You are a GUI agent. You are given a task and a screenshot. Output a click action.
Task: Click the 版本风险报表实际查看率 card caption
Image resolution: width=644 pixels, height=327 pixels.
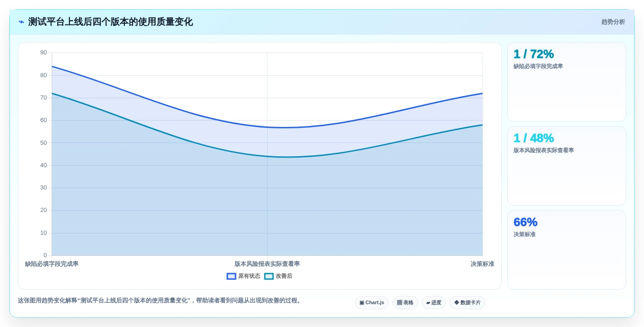(x=544, y=150)
